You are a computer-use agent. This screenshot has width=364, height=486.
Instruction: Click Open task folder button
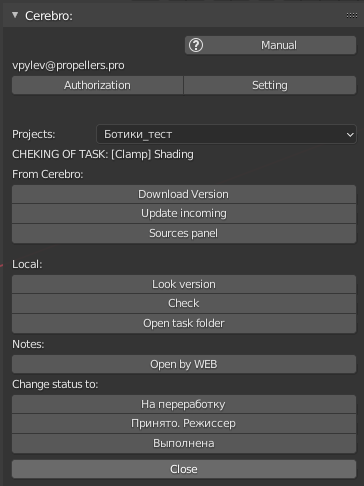(x=184, y=323)
